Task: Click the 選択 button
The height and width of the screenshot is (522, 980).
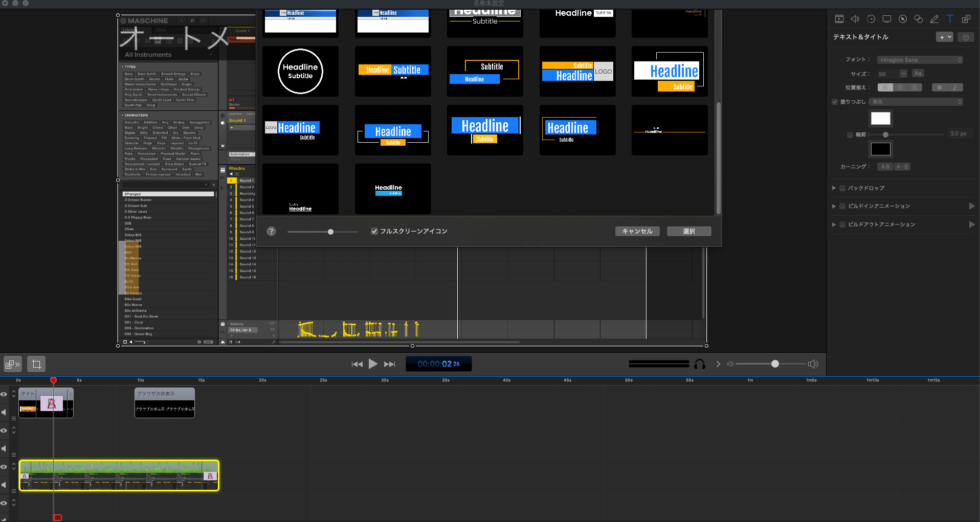Action: [x=688, y=231]
